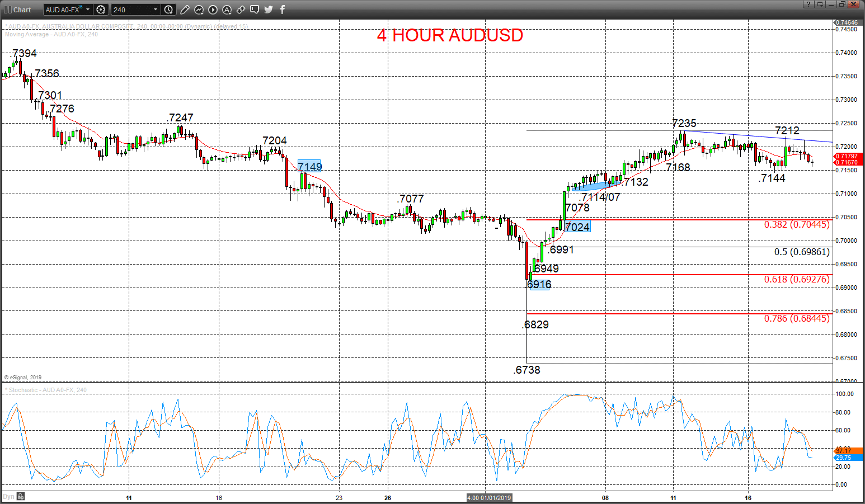Click the Chart window title
The width and height of the screenshot is (865, 504).
[x=22, y=10]
